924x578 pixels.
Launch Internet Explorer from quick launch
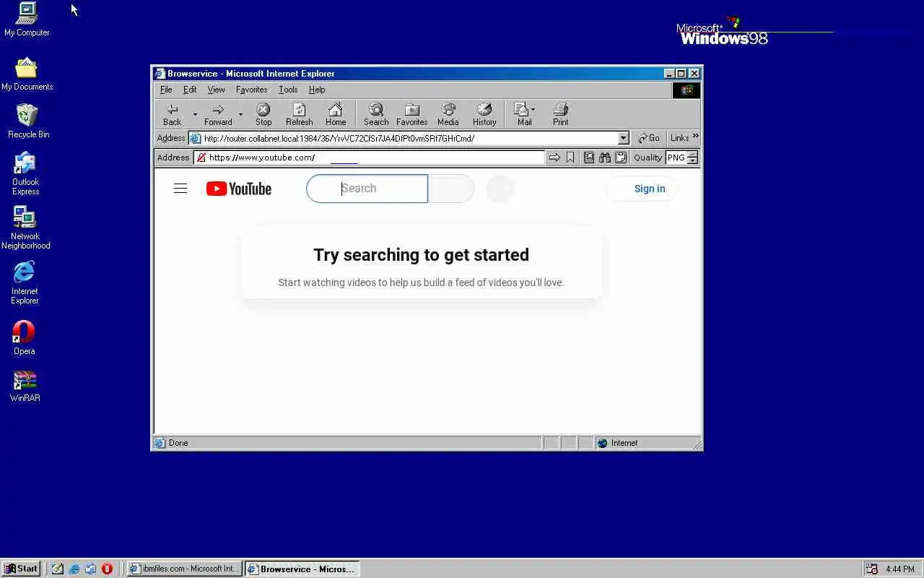click(x=74, y=569)
